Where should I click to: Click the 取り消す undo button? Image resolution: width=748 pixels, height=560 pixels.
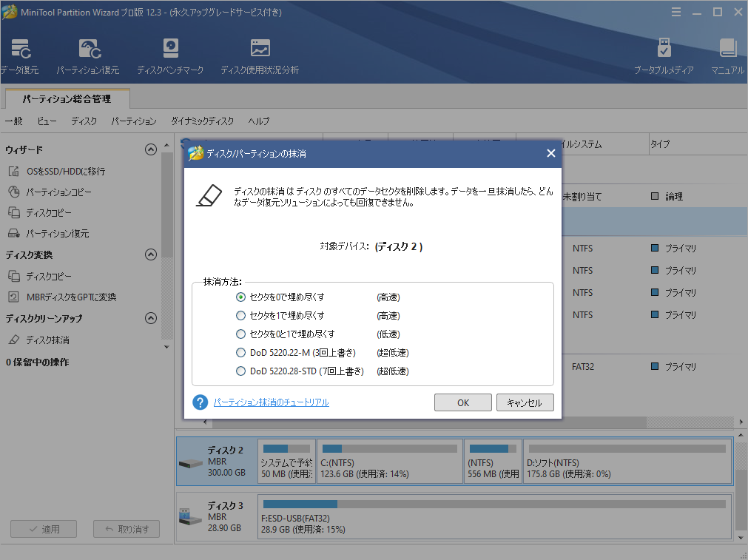[x=127, y=529]
